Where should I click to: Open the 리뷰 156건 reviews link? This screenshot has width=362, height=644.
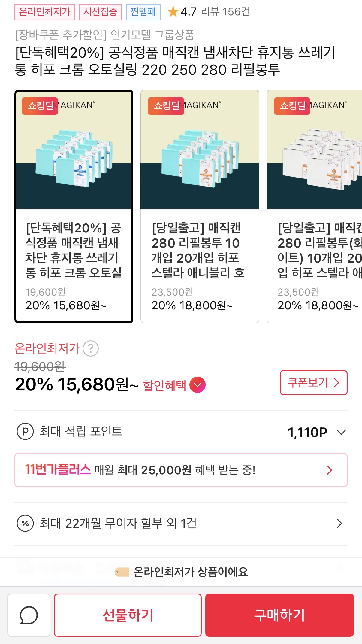tap(225, 12)
